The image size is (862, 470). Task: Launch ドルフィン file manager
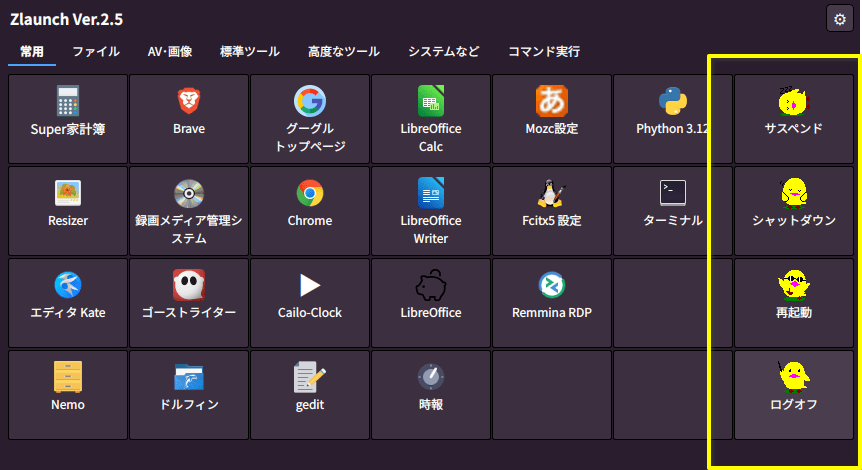(189, 395)
